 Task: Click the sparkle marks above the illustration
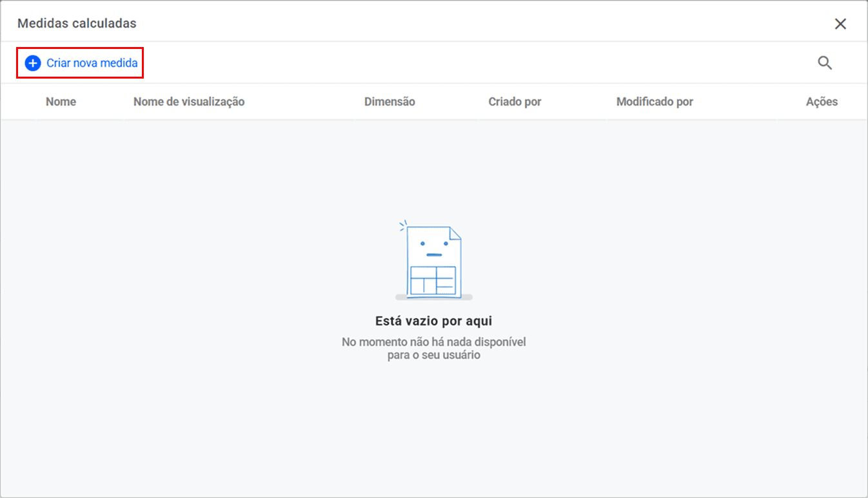pos(403,225)
